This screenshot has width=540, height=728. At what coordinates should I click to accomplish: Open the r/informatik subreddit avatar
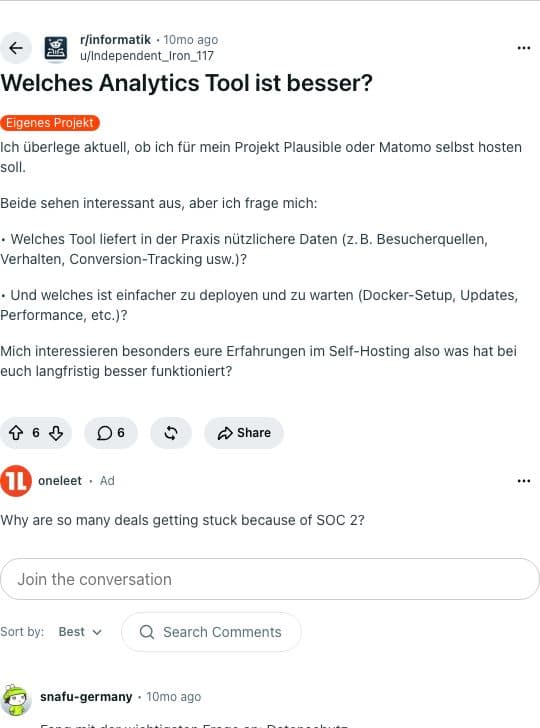click(x=56, y=48)
